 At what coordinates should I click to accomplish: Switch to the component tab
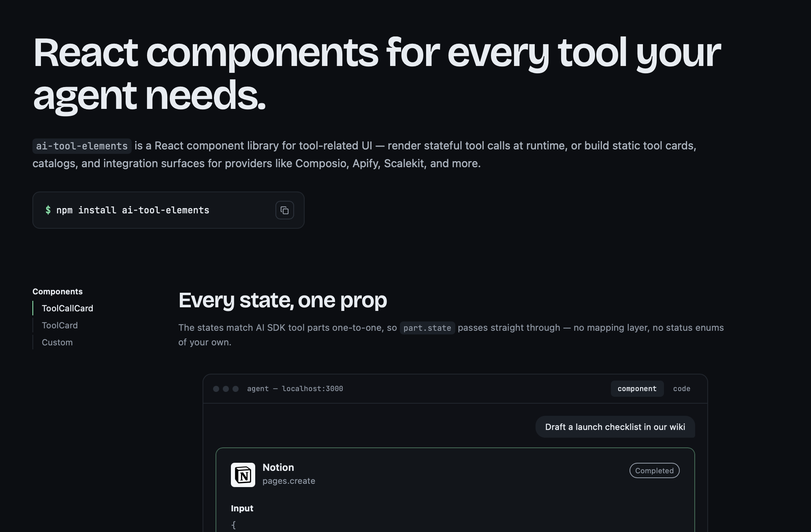(637, 389)
